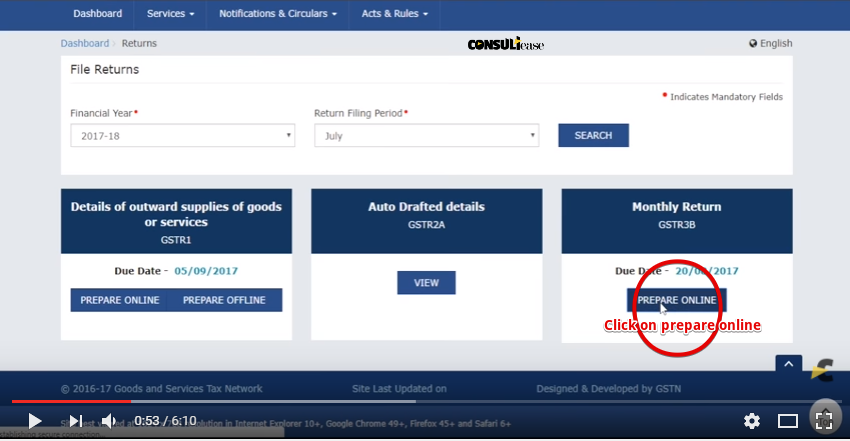Skip to next video

coord(76,421)
